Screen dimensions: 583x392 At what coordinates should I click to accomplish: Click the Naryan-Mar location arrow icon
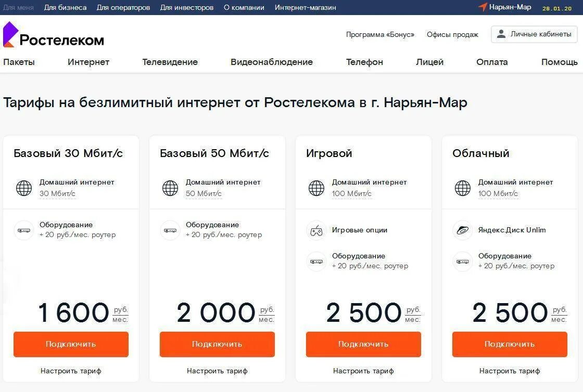pyautogui.click(x=483, y=7)
